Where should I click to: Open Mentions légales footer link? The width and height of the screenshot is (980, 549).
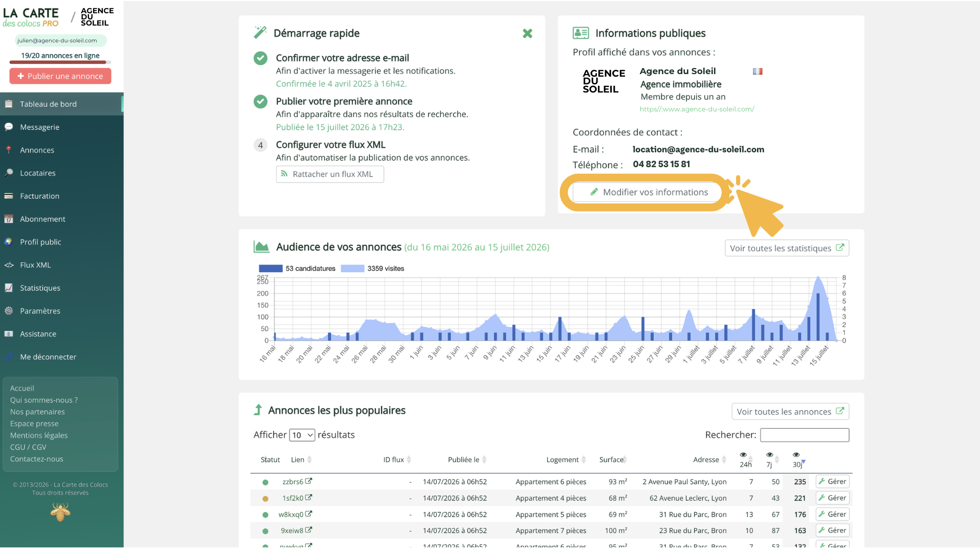(39, 436)
